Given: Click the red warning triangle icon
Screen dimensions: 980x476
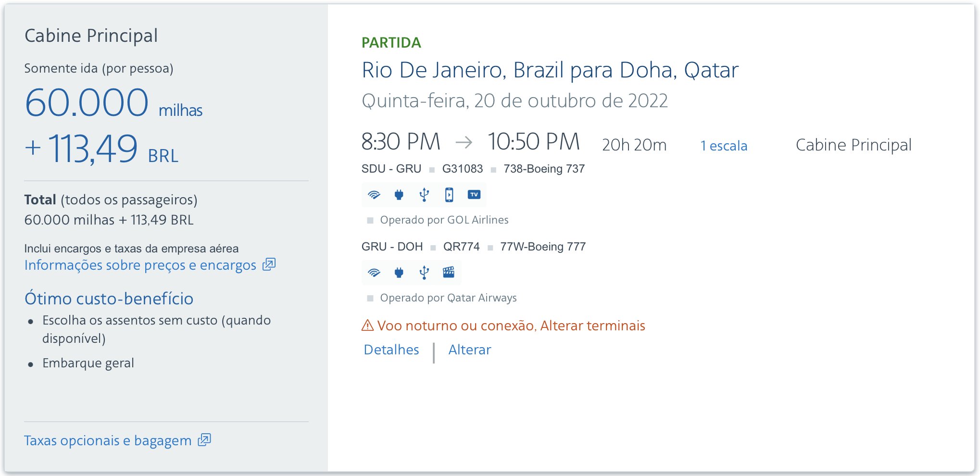Looking at the screenshot, I should pyautogui.click(x=367, y=326).
